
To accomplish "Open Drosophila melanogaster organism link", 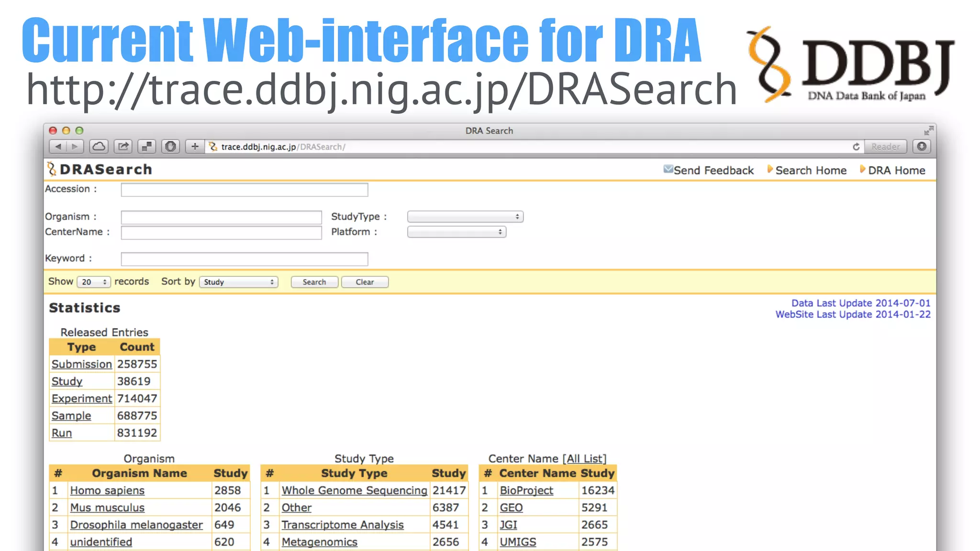I will 136,525.
